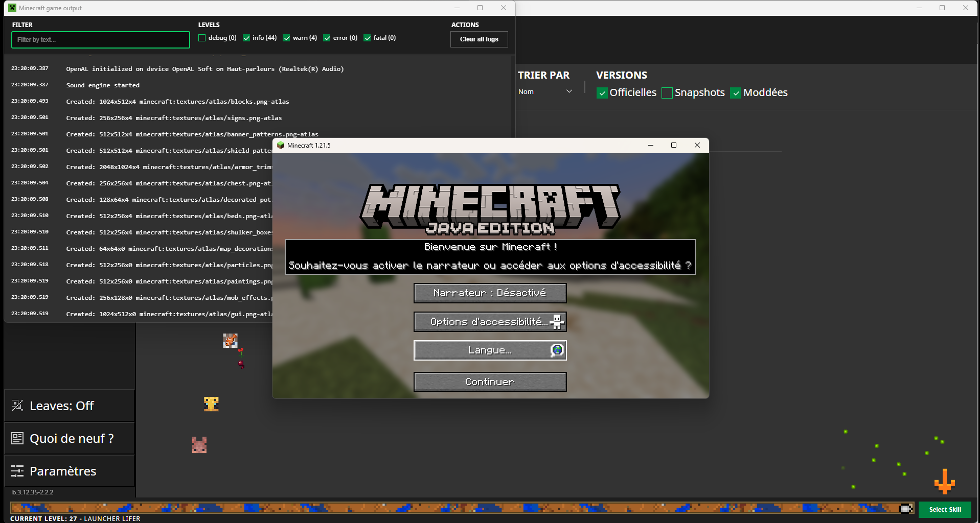Focus the Filter by text input field
980x523 pixels.
[x=101, y=40]
